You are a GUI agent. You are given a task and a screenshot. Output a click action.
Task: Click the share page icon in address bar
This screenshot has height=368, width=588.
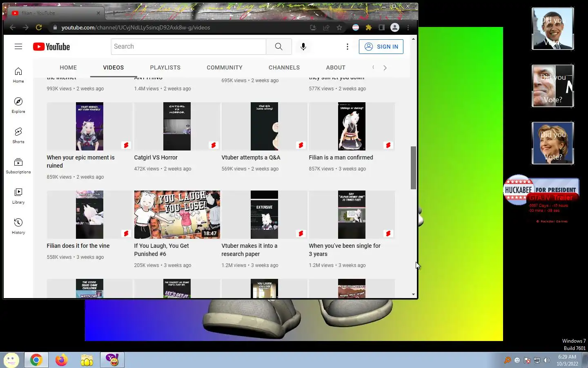pos(326,27)
